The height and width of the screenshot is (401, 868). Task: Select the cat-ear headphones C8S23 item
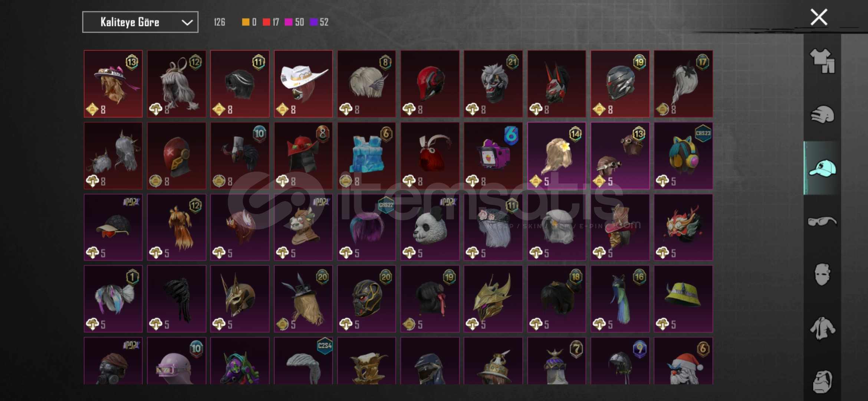pos(683,156)
